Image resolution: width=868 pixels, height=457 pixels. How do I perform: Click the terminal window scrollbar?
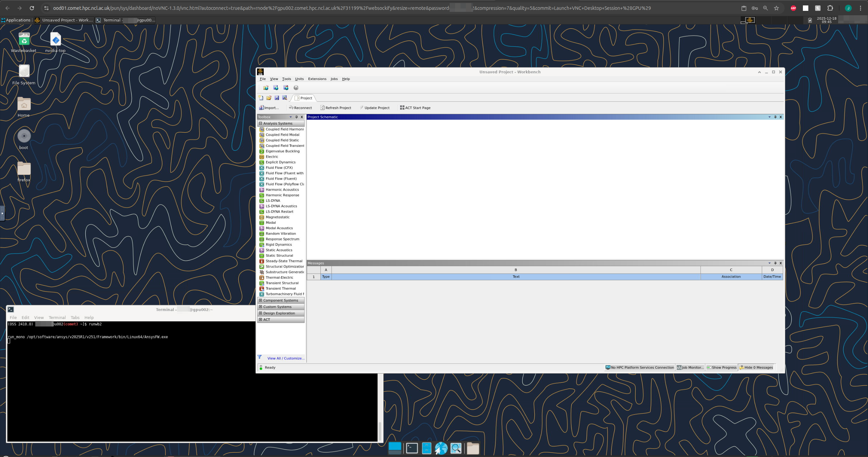point(380,431)
